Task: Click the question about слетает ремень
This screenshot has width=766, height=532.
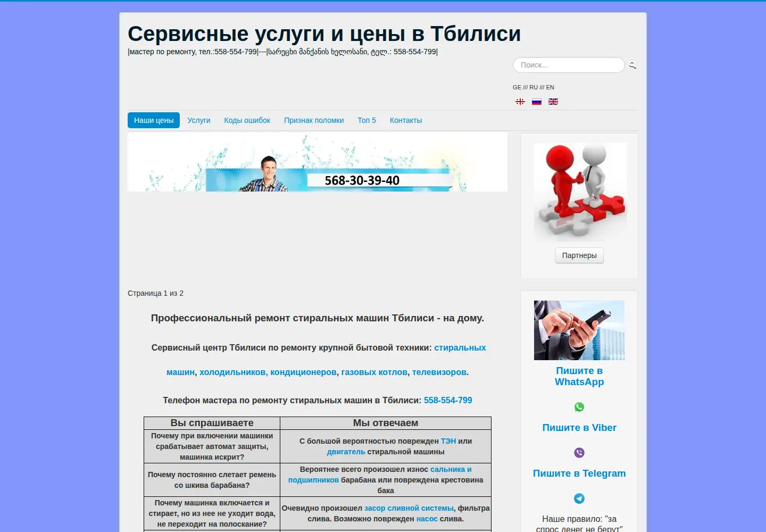Action: [212, 480]
